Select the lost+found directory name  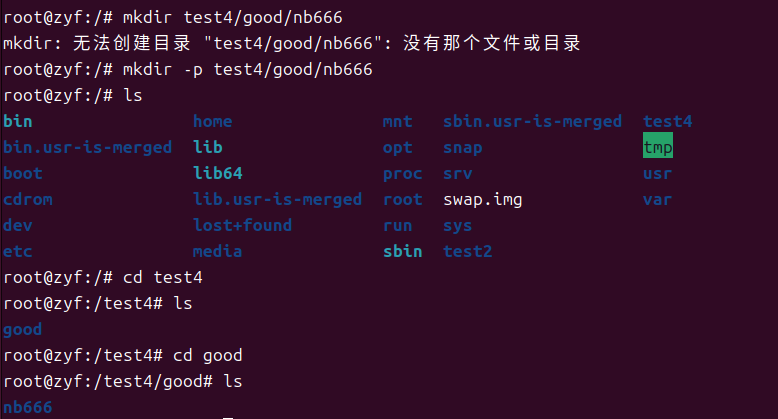(242, 226)
